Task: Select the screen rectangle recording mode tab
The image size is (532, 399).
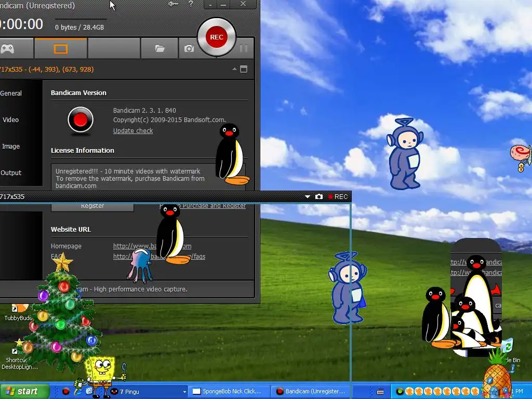Action: point(61,48)
